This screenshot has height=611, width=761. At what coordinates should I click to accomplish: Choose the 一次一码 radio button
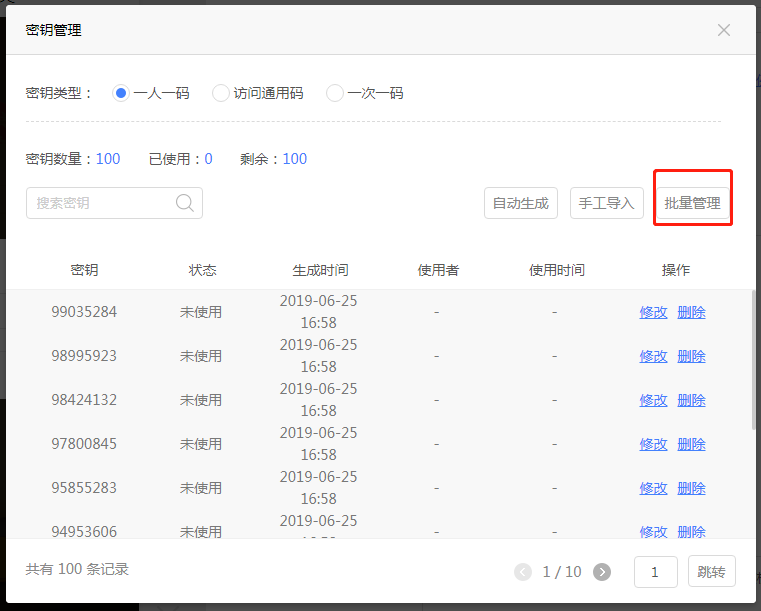pos(335,93)
